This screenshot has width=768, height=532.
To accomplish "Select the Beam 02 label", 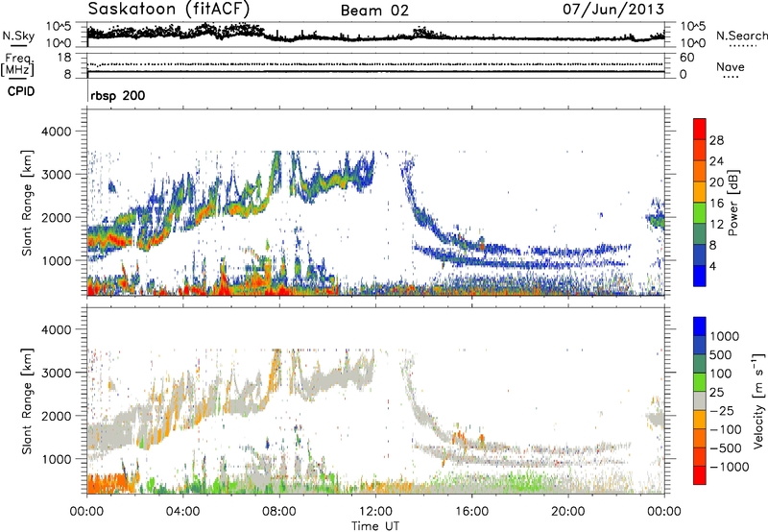I will pos(374,11).
